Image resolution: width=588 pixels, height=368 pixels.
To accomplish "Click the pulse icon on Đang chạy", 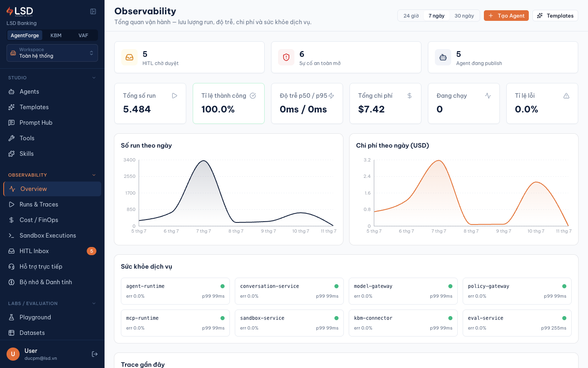I will pos(488,96).
